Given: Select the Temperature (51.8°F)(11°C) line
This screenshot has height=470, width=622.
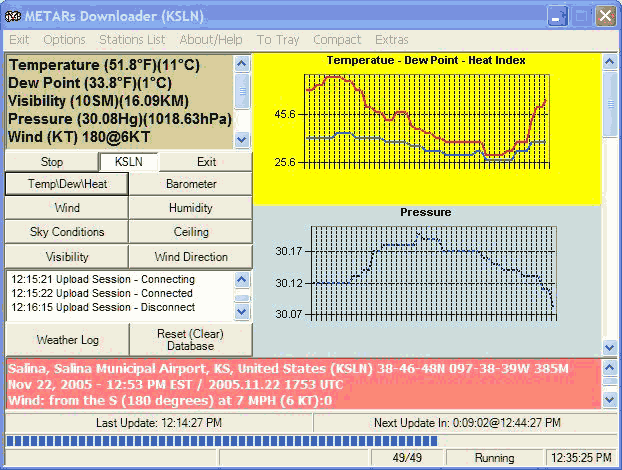Looking at the screenshot, I should (x=104, y=65).
